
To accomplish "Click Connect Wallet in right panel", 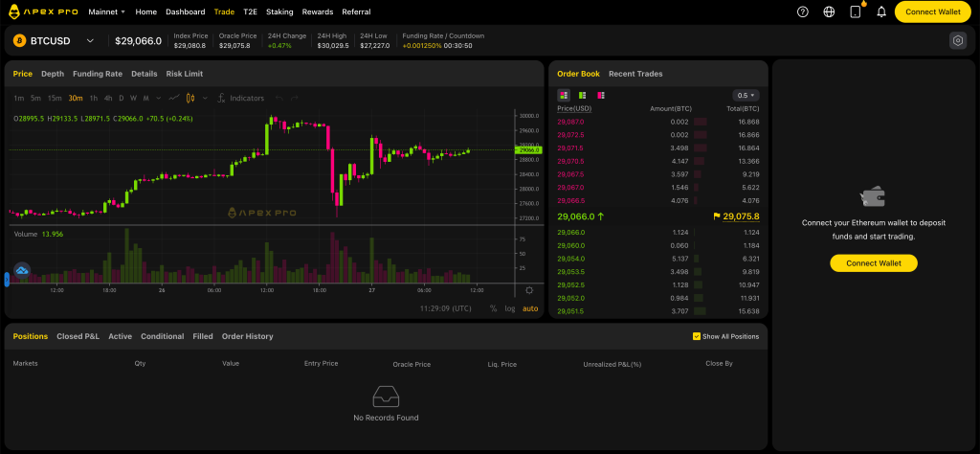I will [874, 263].
